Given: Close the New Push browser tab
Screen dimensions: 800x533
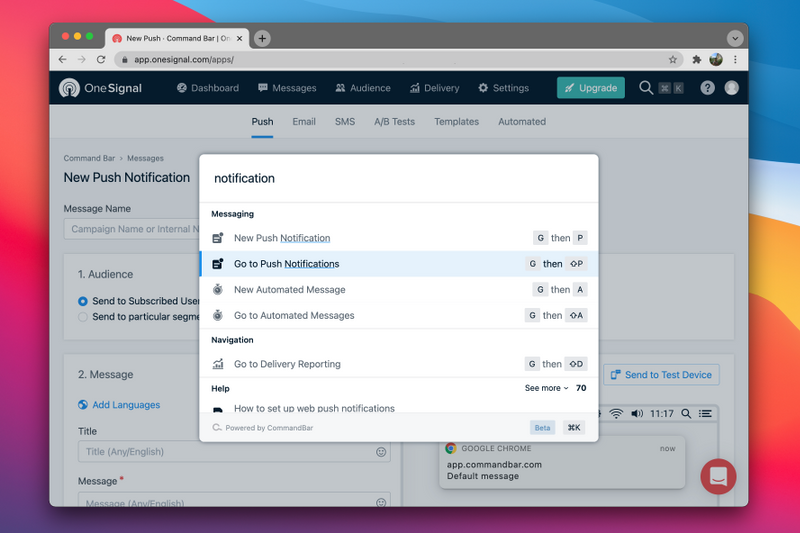Looking at the screenshot, I should pyautogui.click(x=239, y=38).
